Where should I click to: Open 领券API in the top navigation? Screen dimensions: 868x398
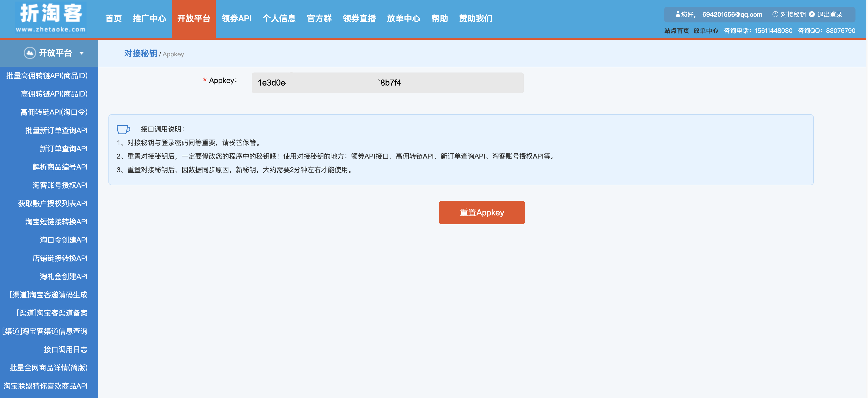tap(236, 19)
